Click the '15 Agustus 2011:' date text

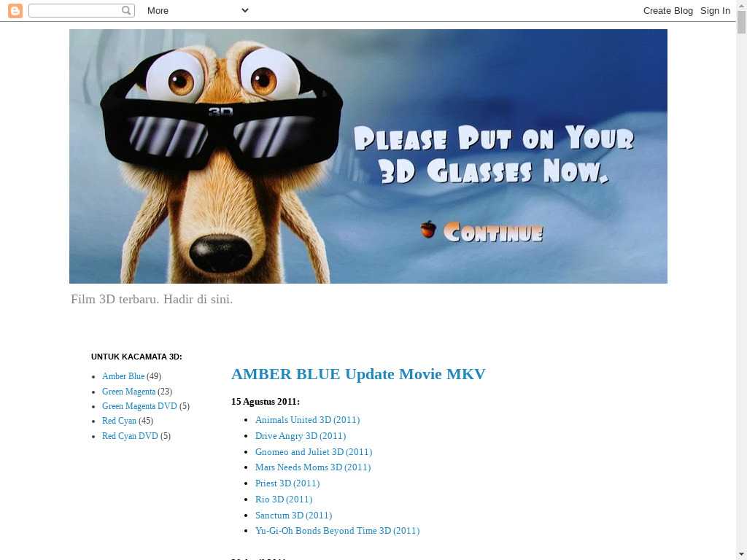(266, 402)
